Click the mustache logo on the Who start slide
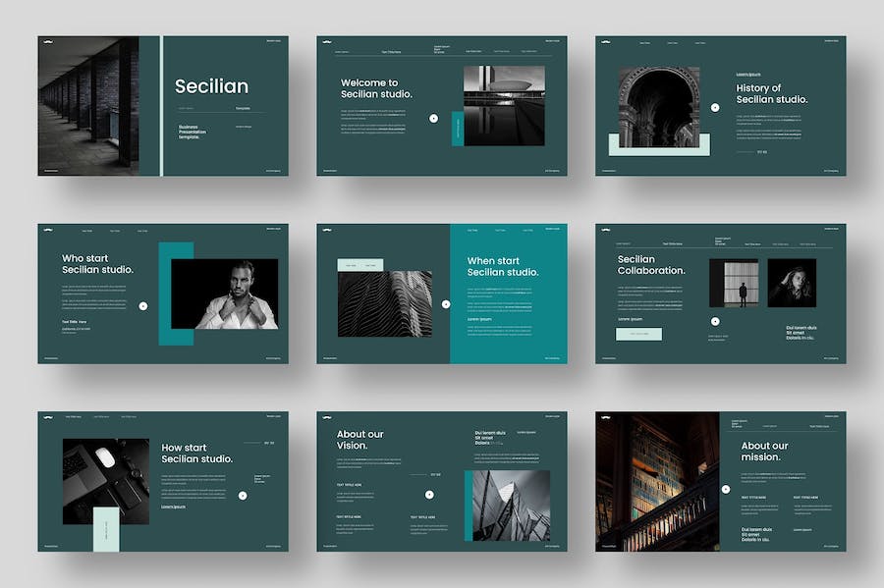Image resolution: width=884 pixels, height=588 pixels. coord(49,230)
